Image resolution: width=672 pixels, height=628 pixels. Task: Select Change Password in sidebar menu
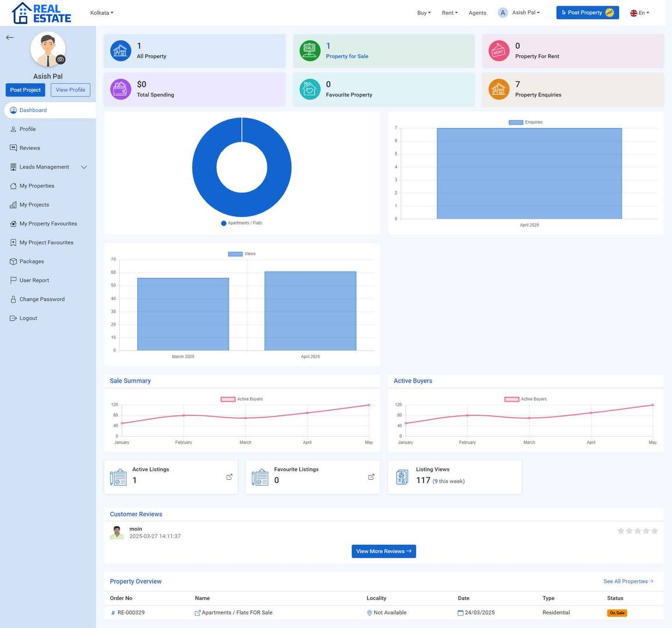coord(42,299)
